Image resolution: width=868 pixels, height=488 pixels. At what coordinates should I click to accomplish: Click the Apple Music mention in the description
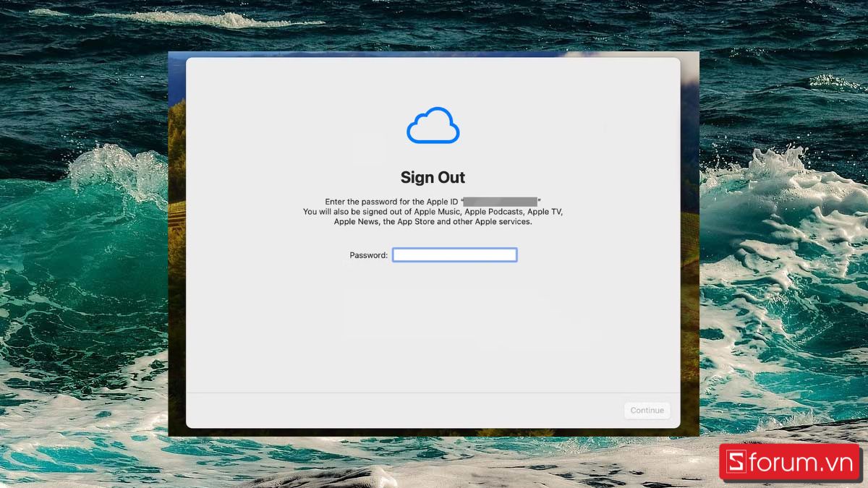point(435,211)
